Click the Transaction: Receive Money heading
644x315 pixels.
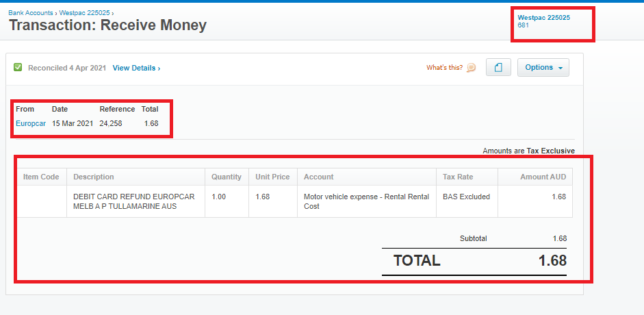point(107,25)
